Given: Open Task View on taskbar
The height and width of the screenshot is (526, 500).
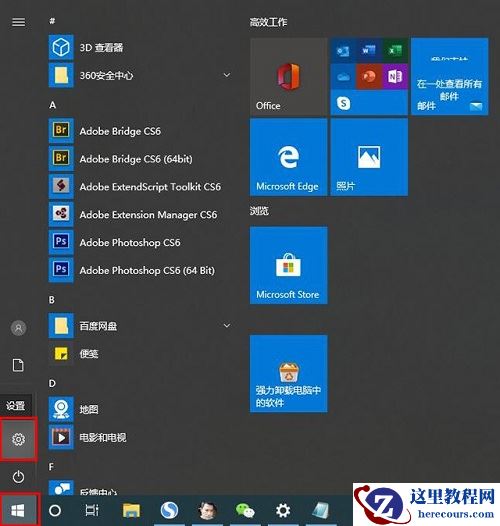Looking at the screenshot, I should click(92, 510).
